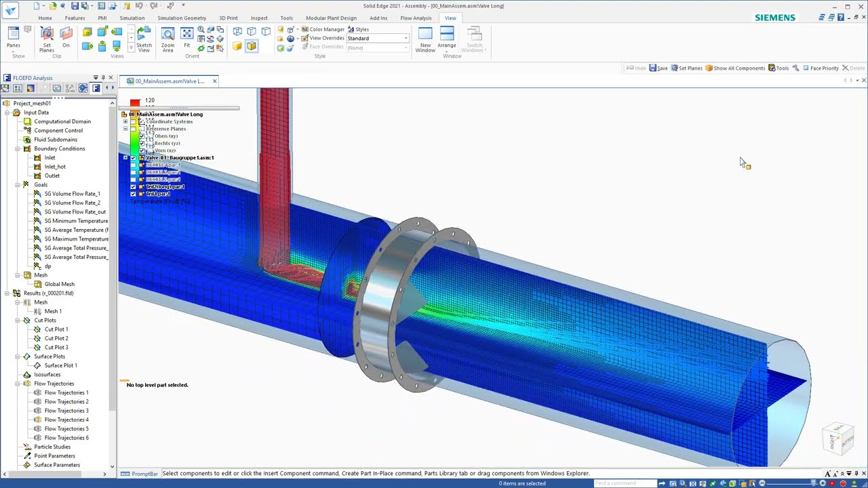The image size is (868, 488).
Task: Click New Window in the ribbon
Action: click(425, 40)
